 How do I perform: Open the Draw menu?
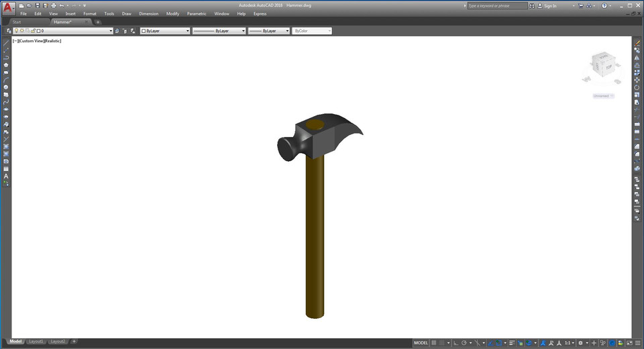point(127,13)
